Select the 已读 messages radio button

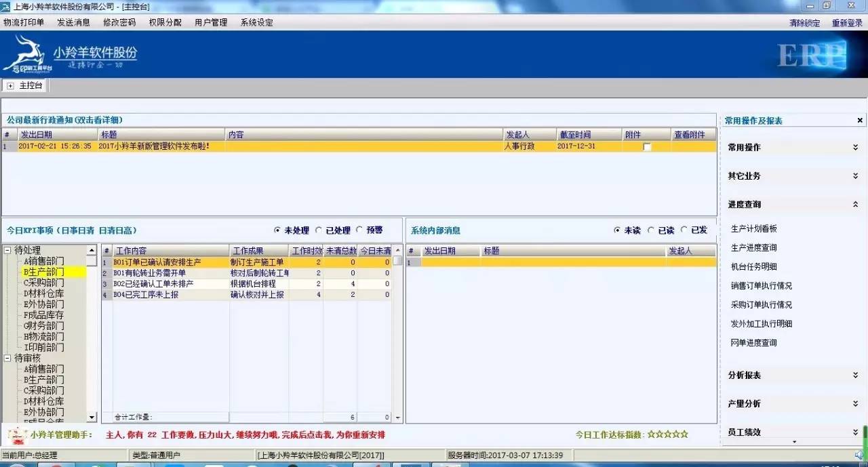tap(651, 230)
